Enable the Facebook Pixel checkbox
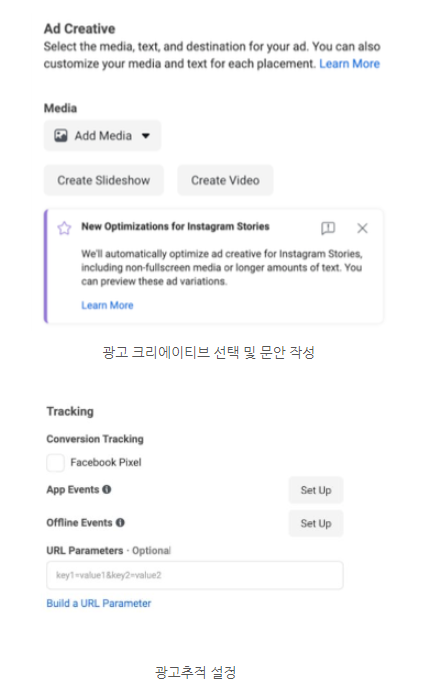Viewport: 435px width, 685px height. coord(55,462)
